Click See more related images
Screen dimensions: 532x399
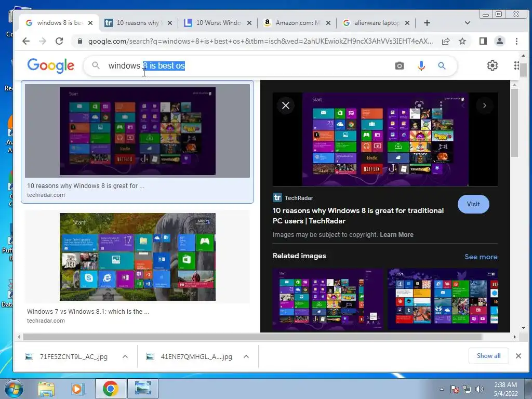(x=481, y=257)
